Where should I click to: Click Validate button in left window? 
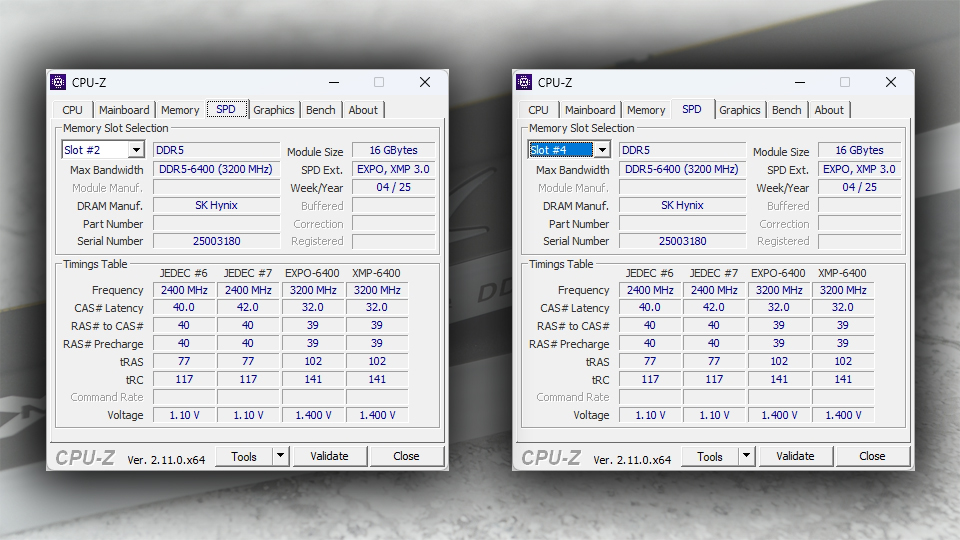[x=329, y=456]
